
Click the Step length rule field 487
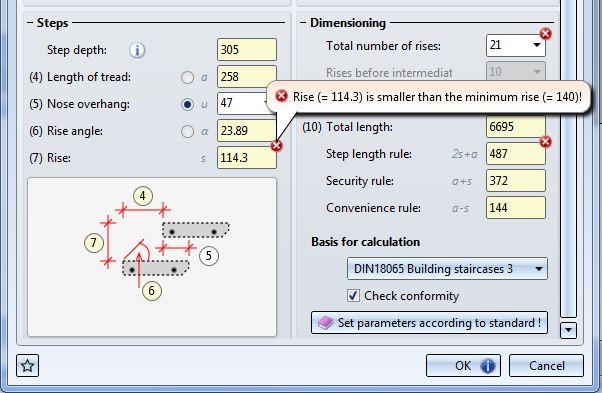click(516, 154)
